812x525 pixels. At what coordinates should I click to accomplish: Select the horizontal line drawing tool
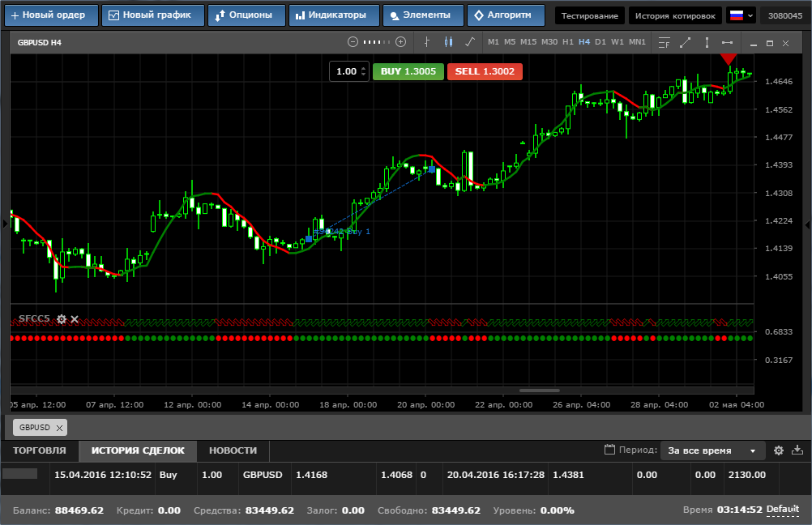tap(727, 42)
